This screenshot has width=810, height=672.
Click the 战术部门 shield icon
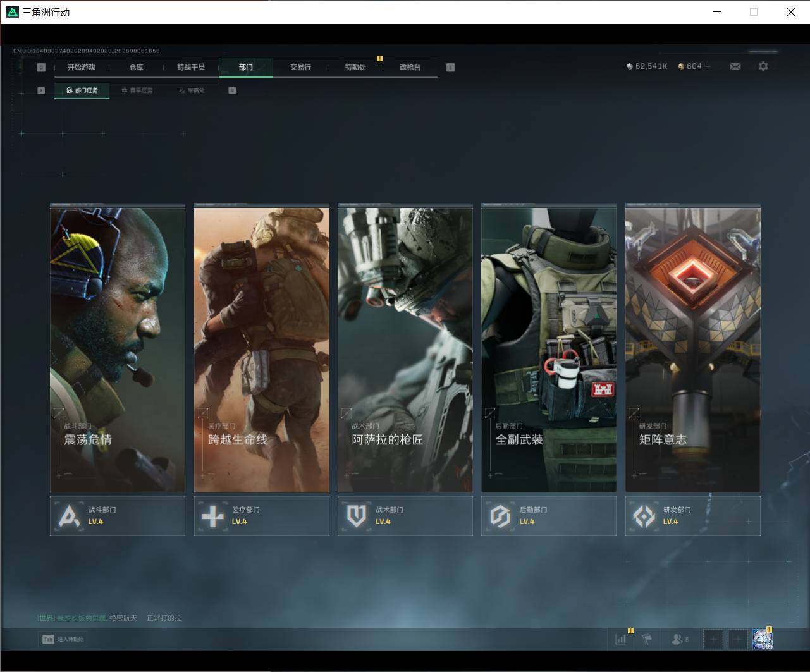(x=357, y=516)
